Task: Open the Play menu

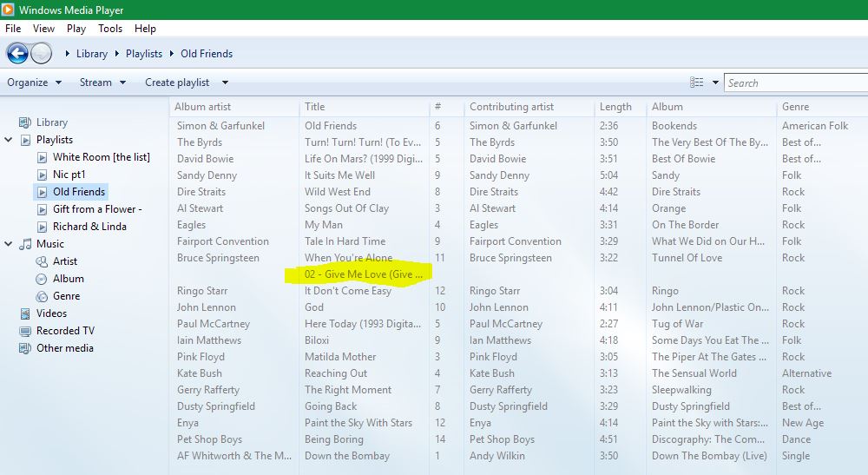Action: pyautogui.click(x=76, y=29)
